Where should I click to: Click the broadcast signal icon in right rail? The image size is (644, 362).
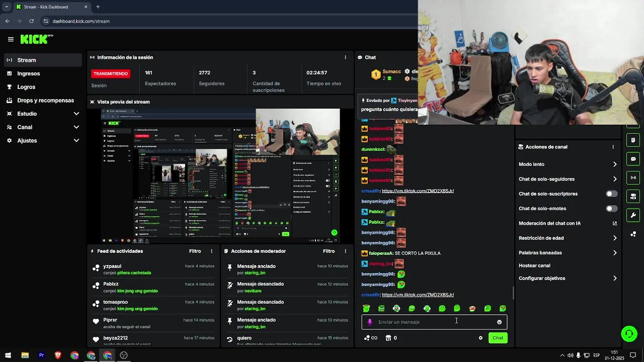633,177
